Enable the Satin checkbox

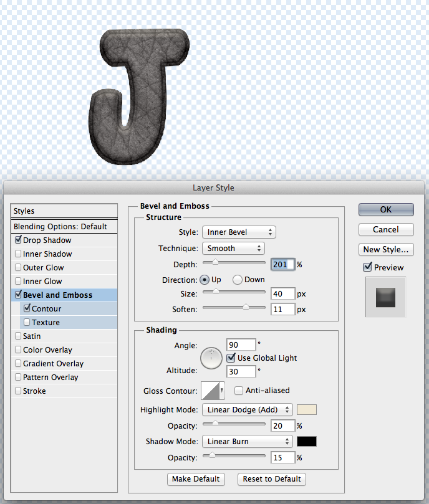click(x=18, y=336)
